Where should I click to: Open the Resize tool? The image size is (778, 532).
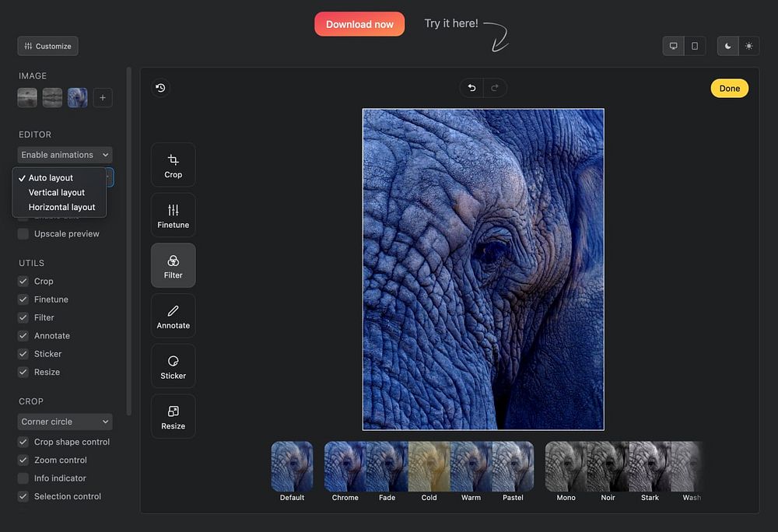(173, 416)
